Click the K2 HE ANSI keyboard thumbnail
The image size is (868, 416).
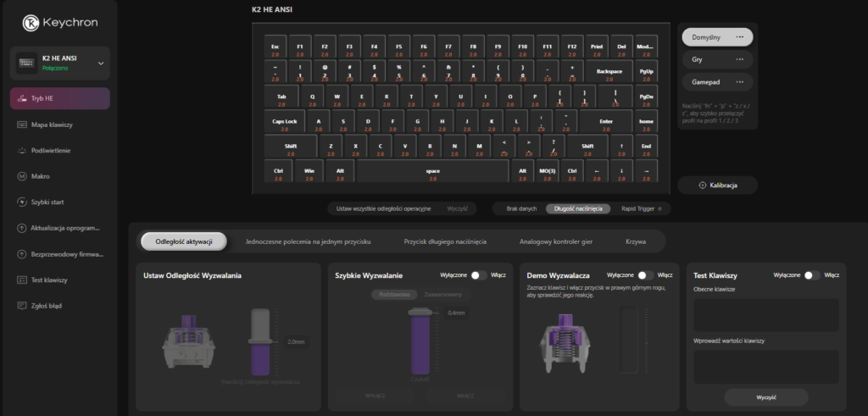point(26,63)
